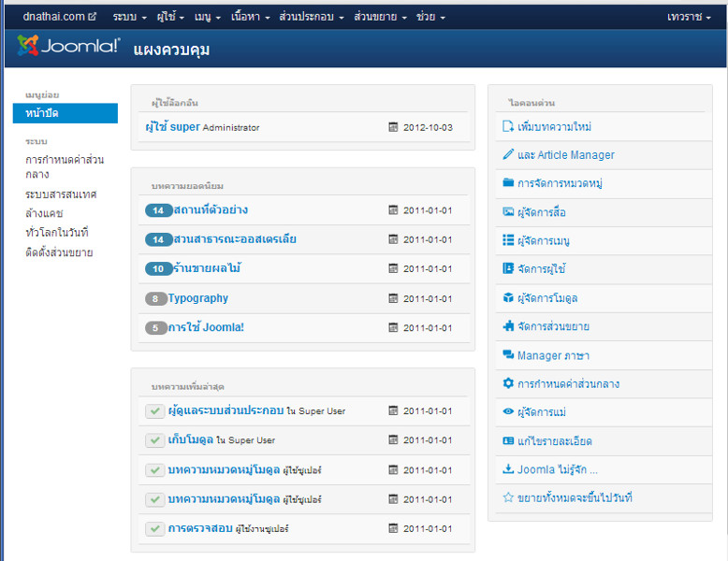Click the calendar icon in the Typography row
This screenshot has width=728, height=561.
(393, 298)
